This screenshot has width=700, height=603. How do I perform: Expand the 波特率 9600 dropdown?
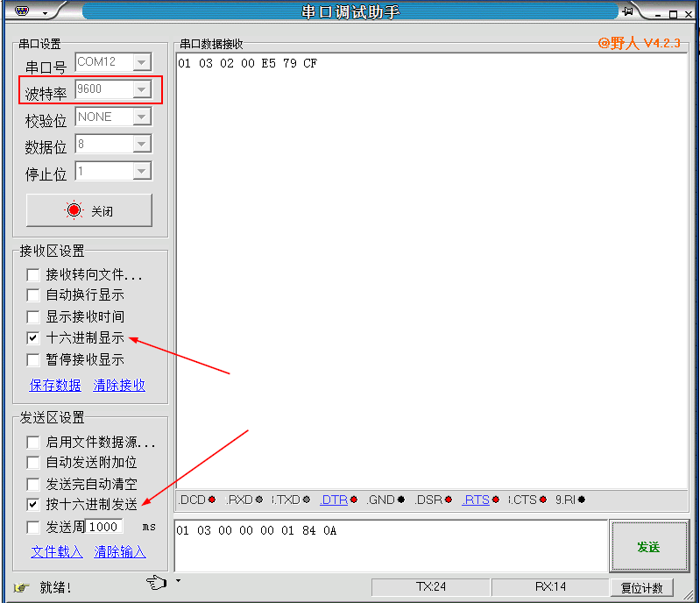(x=142, y=89)
